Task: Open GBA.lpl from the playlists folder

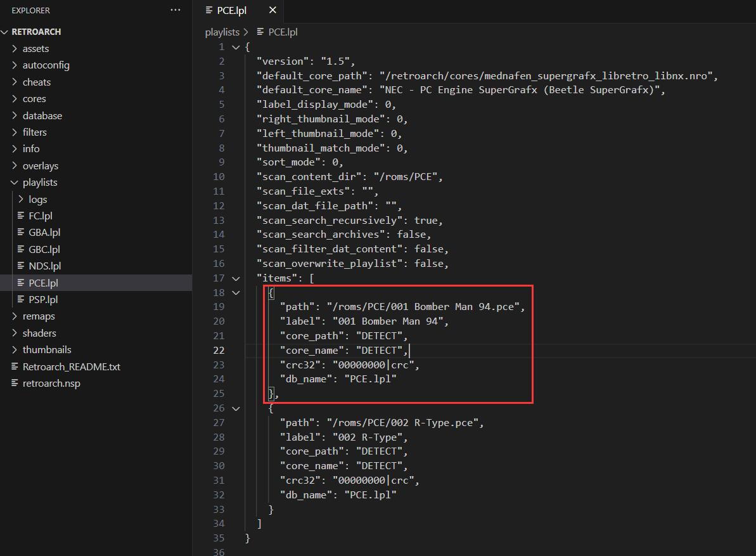Action: (x=44, y=233)
